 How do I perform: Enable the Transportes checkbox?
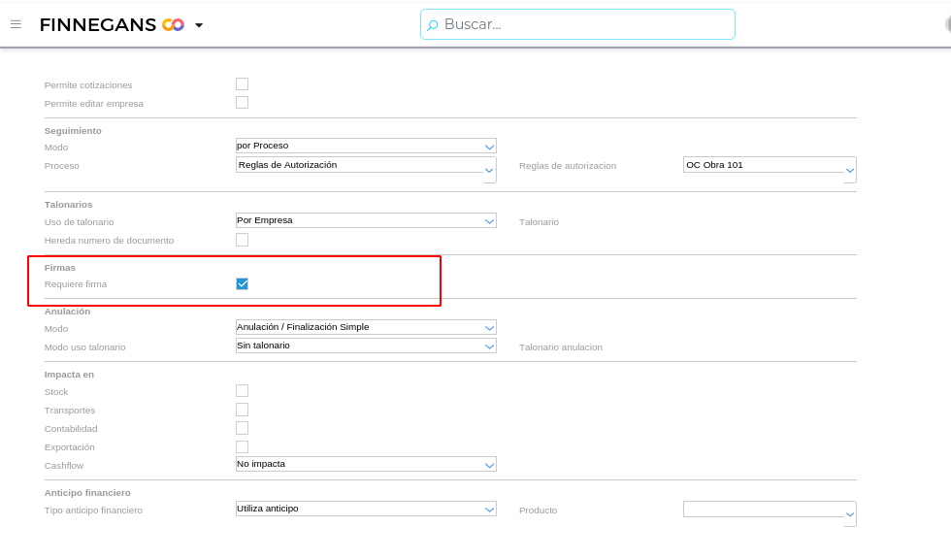click(242, 410)
